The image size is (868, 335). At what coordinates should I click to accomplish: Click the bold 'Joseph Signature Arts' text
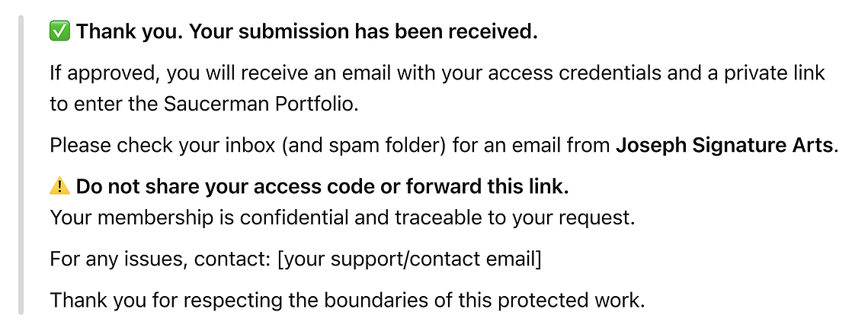click(x=724, y=145)
